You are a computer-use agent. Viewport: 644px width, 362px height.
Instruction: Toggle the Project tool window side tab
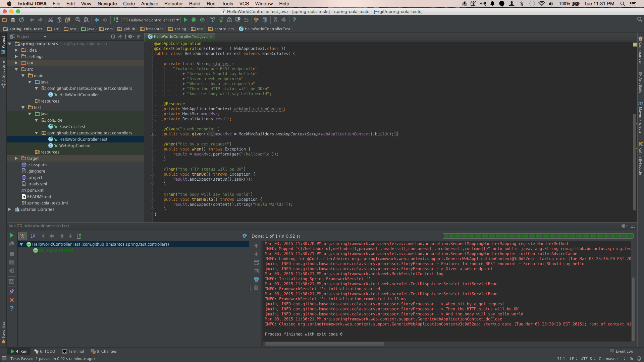pyautogui.click(x=3, y=44)
